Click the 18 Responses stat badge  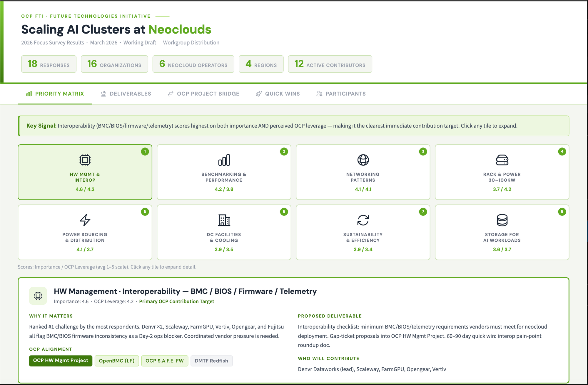tap(49, 64)
